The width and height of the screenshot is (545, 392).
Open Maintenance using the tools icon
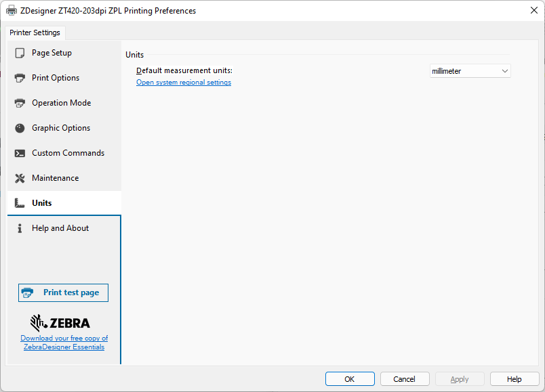coord(20,178)
